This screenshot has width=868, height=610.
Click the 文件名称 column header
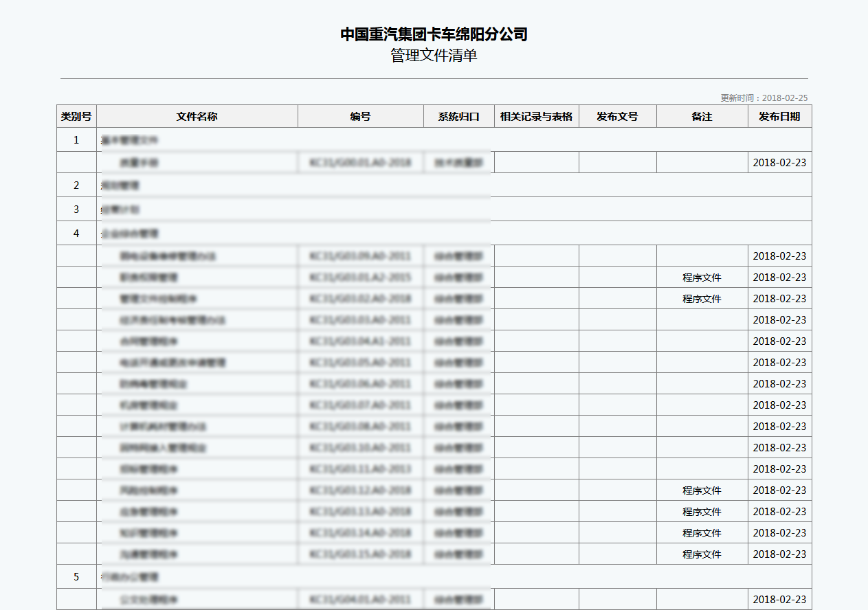(x=197, y=117)
